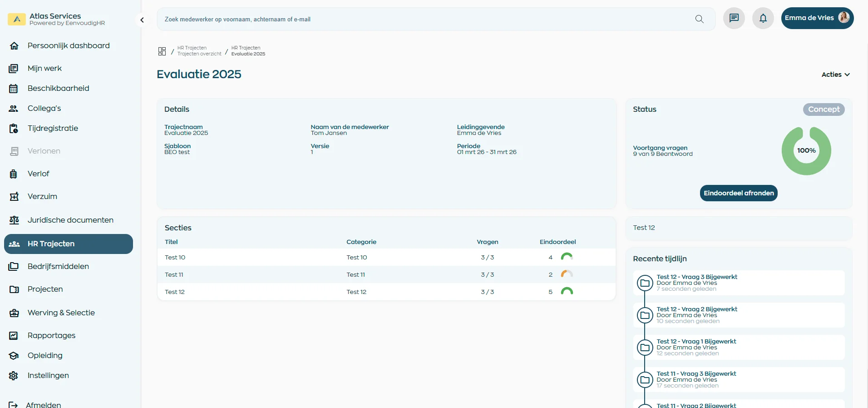868x408 pixels.
Task: Click folder icon of Test 12 Vraag 3
Action: pyautogui.click(x=645, y=283)
